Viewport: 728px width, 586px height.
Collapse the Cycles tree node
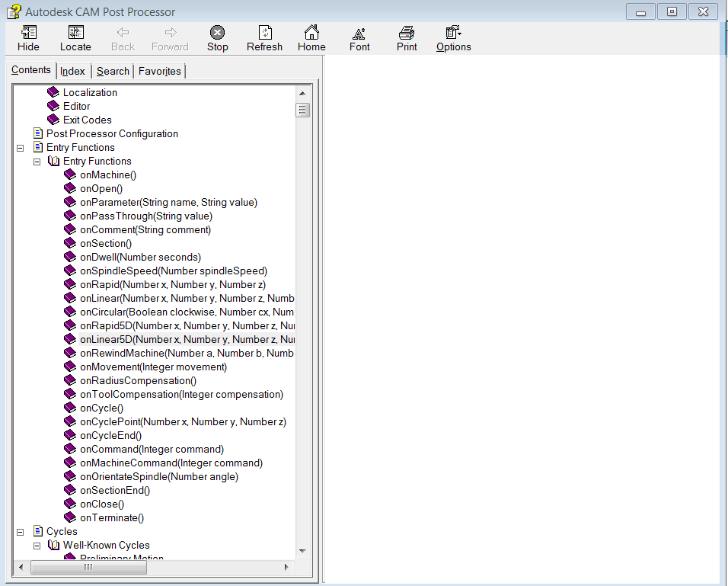pyautogui.click(x=20, y=531)
